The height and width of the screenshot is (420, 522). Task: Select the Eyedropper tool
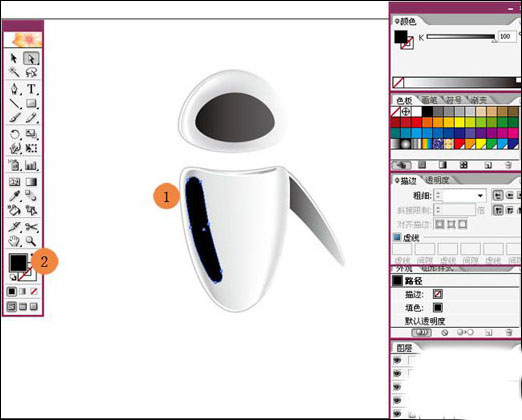click(x=14, y=196)
